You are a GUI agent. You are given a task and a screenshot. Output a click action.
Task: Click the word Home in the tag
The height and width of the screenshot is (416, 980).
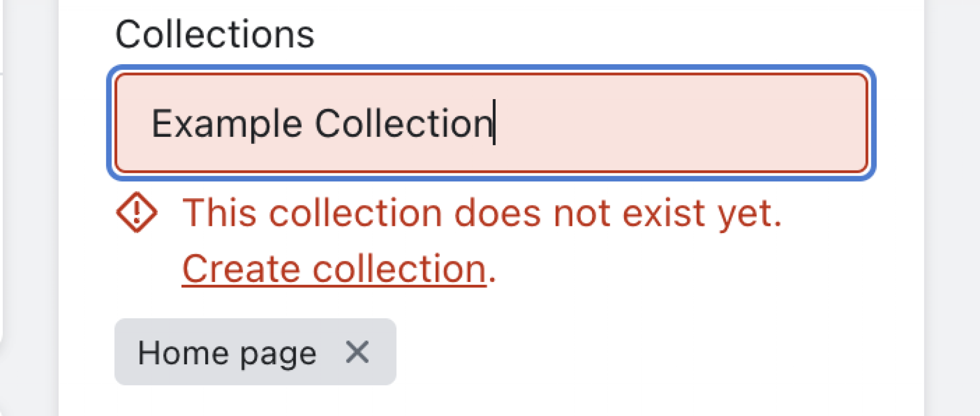tap(182, 353)
